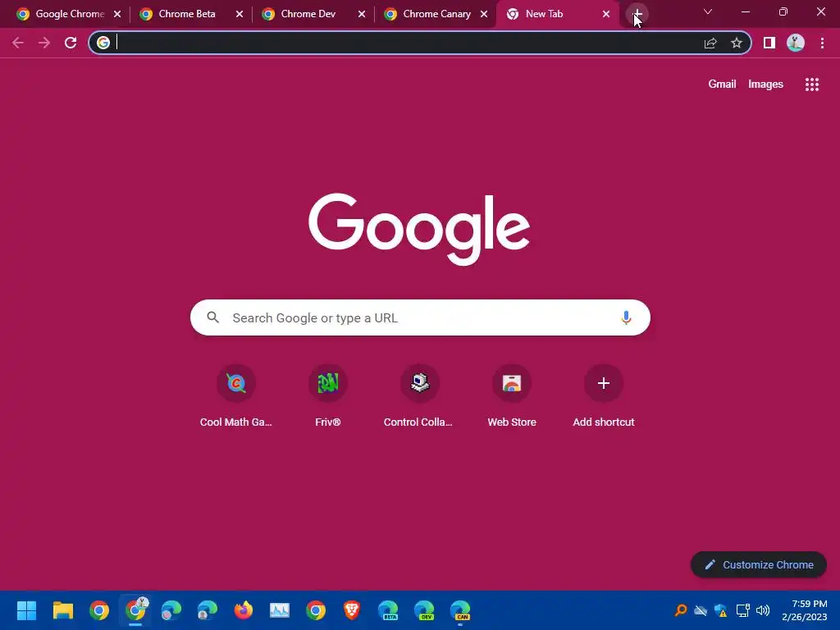Click the orange magnifier tray icon

click(x=680, y=610)
